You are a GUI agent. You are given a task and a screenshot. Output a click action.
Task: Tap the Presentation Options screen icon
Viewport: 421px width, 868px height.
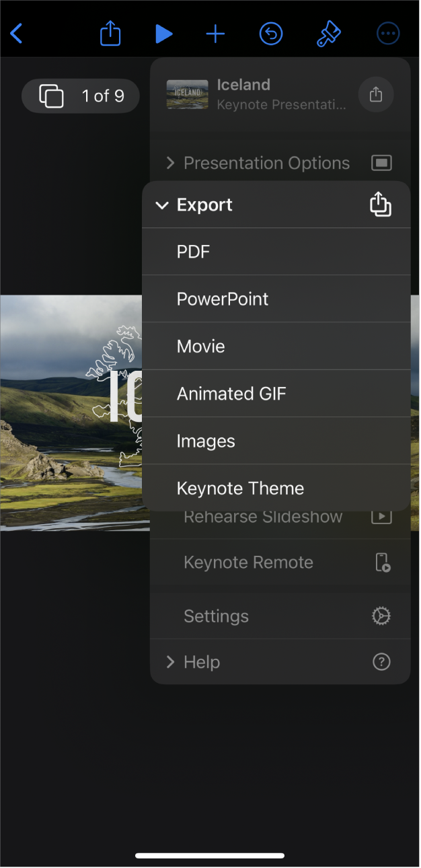click(x=381, y=163)
